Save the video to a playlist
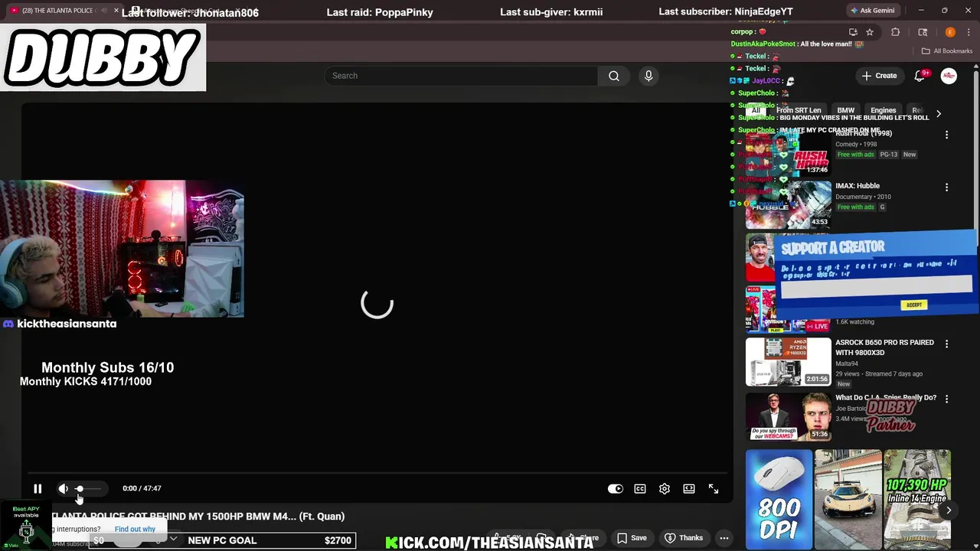Image resolution: width=980 pixels, height=551 pixels. click(632, 538)
